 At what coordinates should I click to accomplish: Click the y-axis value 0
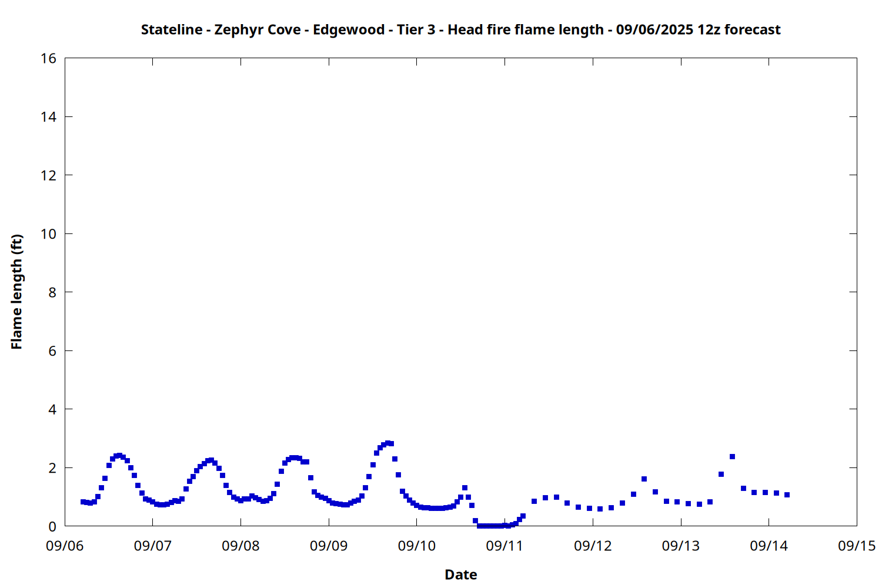pos(53,526)
